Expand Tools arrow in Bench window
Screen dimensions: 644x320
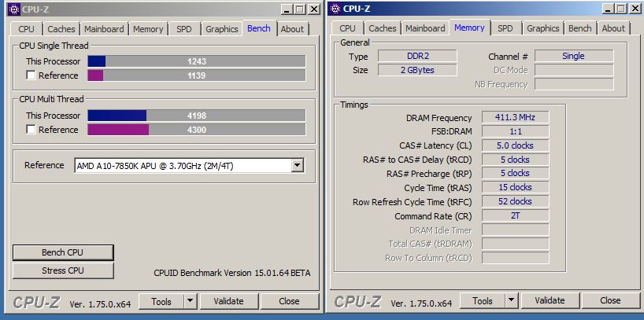[x=190, y=301]
